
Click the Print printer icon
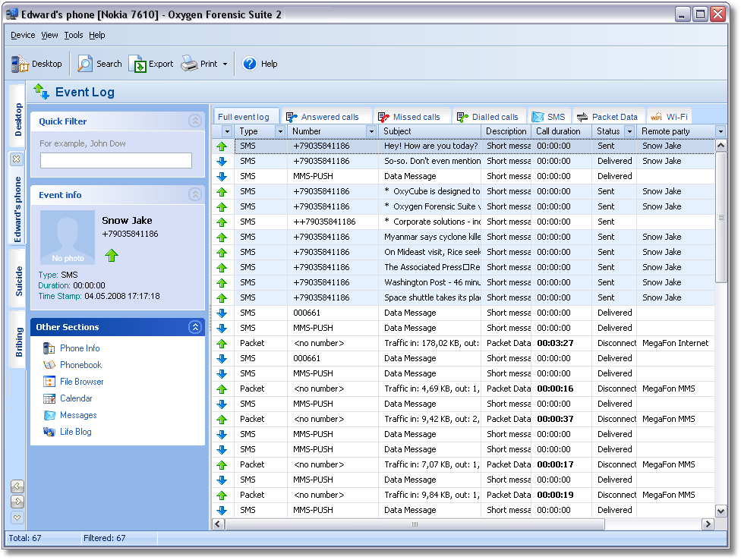[189, 64]
